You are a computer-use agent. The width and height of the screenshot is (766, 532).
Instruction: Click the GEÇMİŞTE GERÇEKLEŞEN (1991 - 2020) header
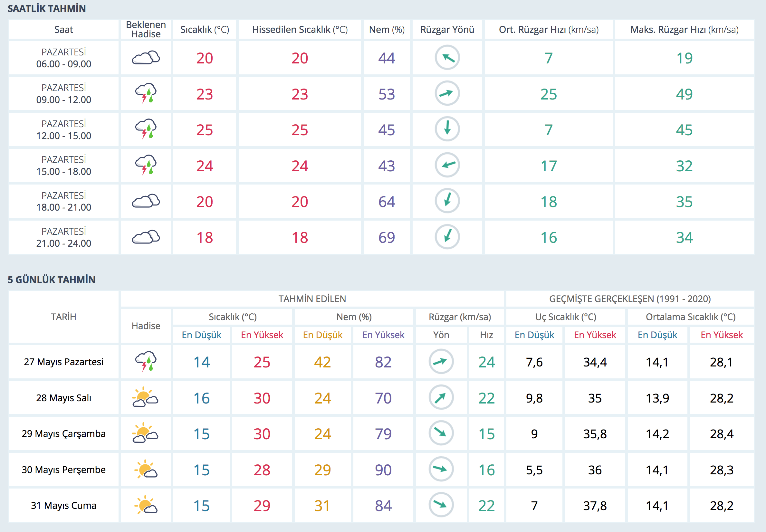(x=630, y=299)
